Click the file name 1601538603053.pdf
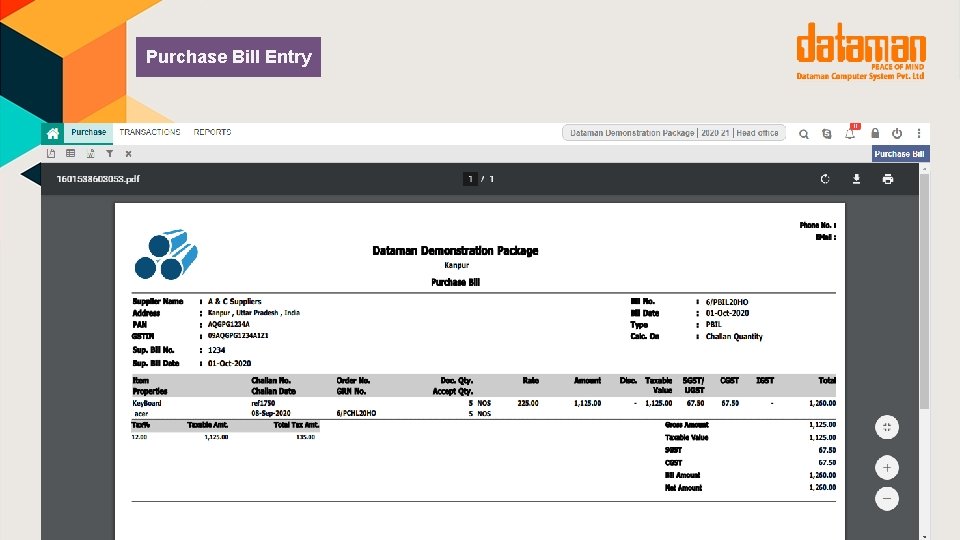 [98, 179]
